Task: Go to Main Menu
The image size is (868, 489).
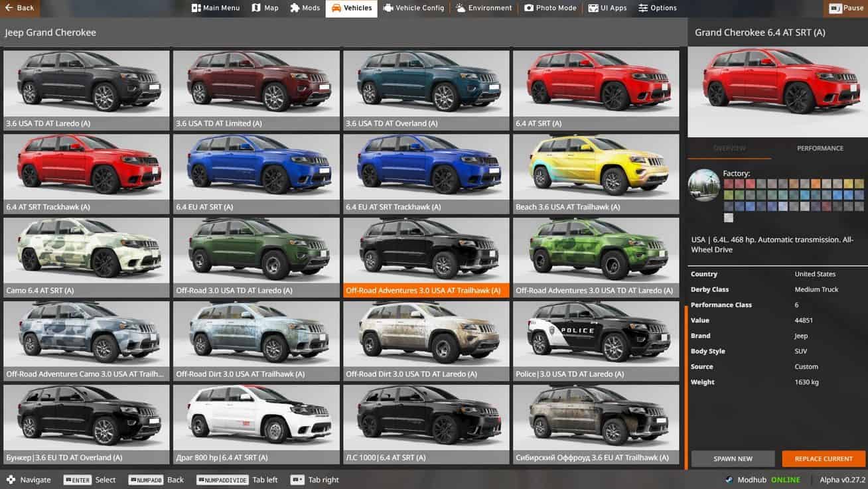Action: 216,8
